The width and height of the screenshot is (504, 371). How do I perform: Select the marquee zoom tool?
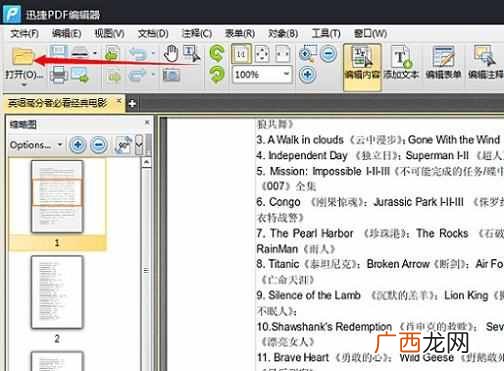[x=308, y=54]
